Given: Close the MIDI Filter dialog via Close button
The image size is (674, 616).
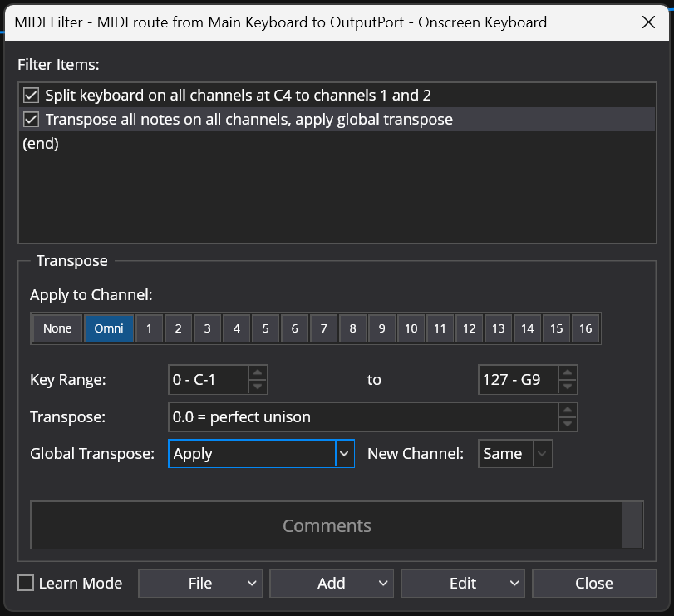Looking at the screenshot, I should tap(593, 583).
